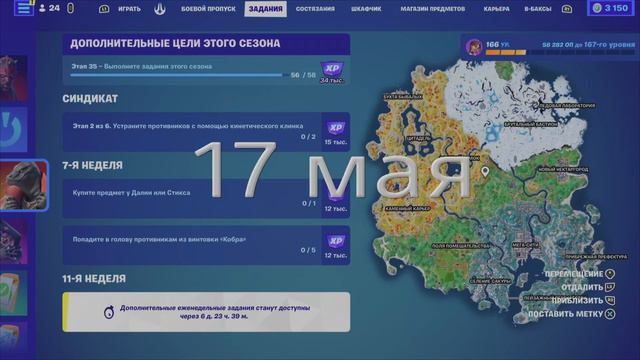Click the XP badge reading 34 тыс.

coord(332,73)
